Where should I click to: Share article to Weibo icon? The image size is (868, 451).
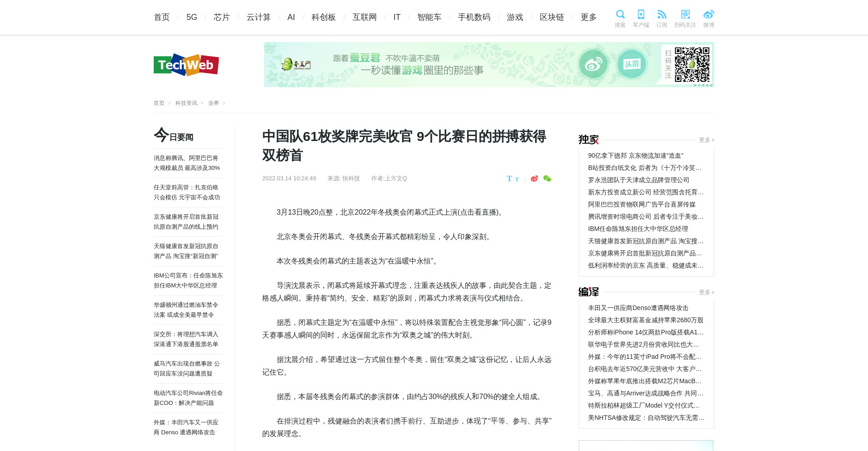(x=534, y=179)
